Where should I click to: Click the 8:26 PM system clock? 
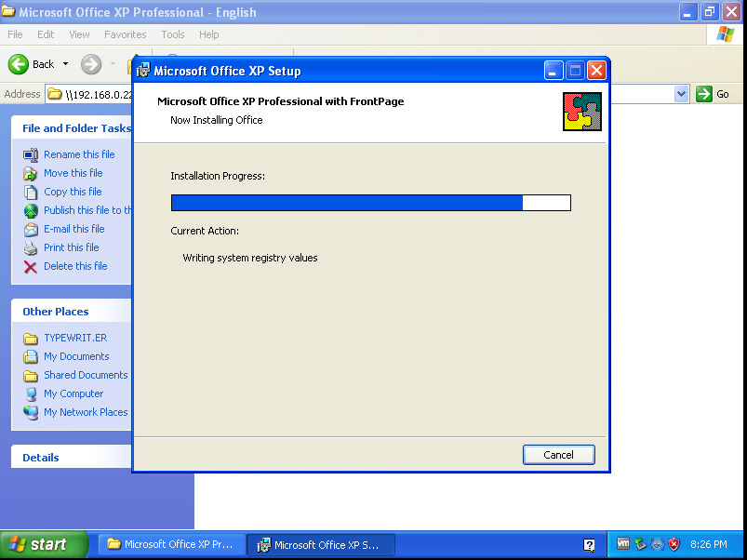pyautogui.click(x=709, y=544)
